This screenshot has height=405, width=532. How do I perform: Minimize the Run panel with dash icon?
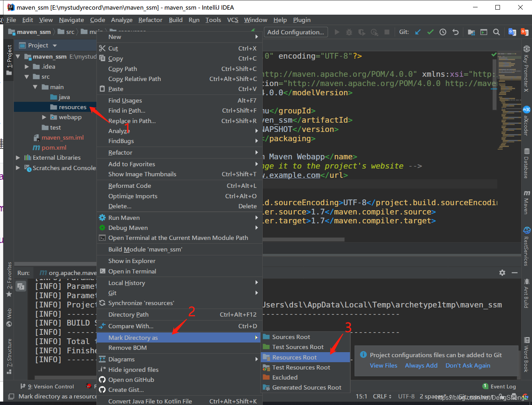(x=515, y=273)
